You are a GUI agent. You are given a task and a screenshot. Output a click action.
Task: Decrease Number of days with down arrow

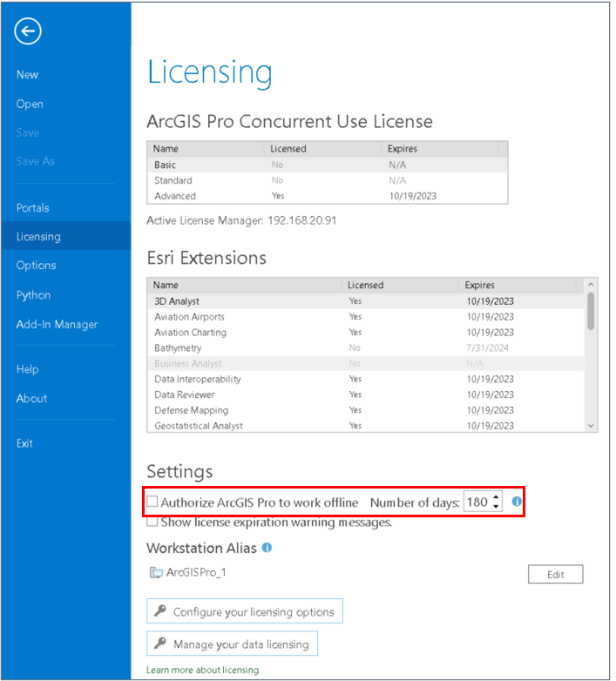click(496, 507)
